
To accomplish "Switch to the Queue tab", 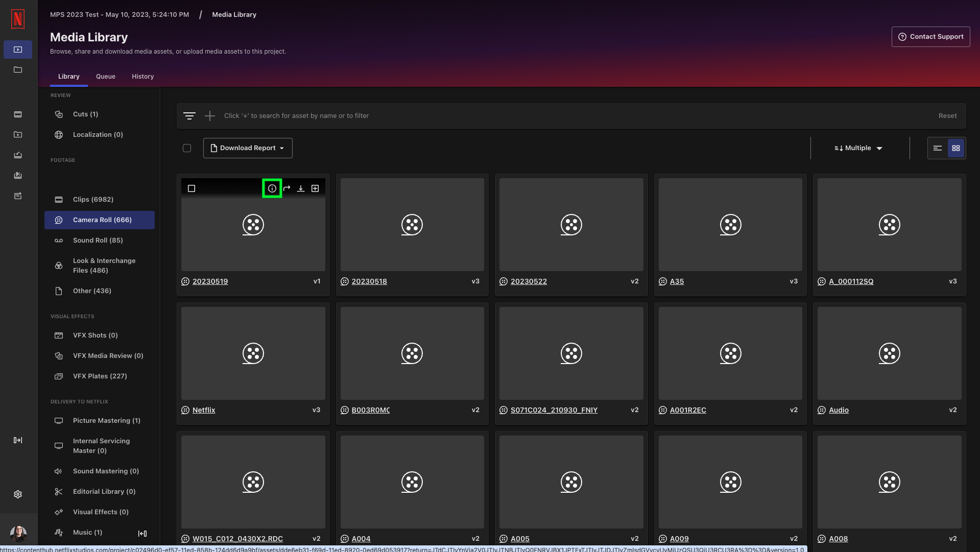I will click(x=106, y=77).
